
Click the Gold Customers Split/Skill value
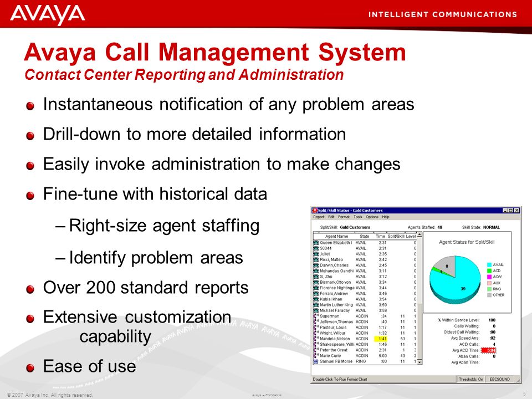pyautogui.click(x=355, y=227)
